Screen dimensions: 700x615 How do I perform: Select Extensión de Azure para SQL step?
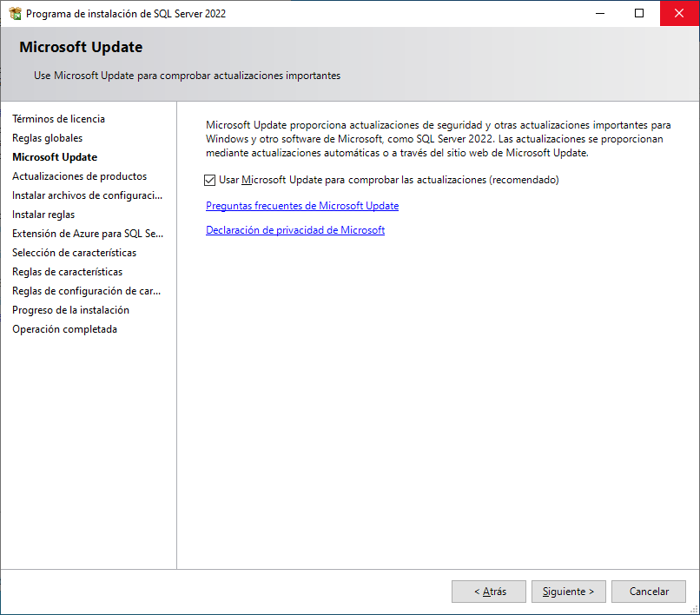[88, 234]
